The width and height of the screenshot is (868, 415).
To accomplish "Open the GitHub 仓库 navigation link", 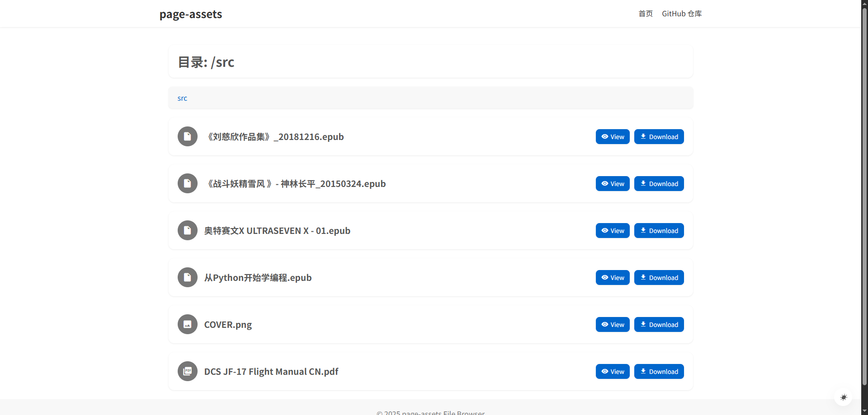I will [x=682, y=14].
